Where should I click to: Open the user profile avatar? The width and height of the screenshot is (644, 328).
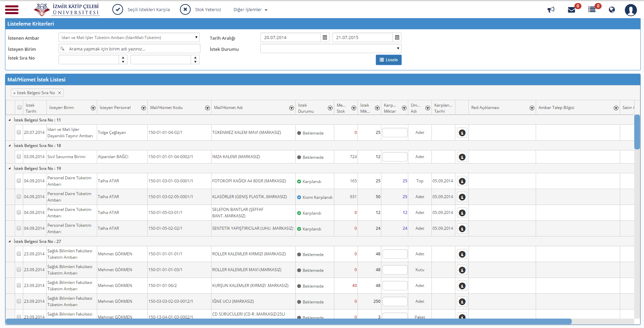coord(631,10)
